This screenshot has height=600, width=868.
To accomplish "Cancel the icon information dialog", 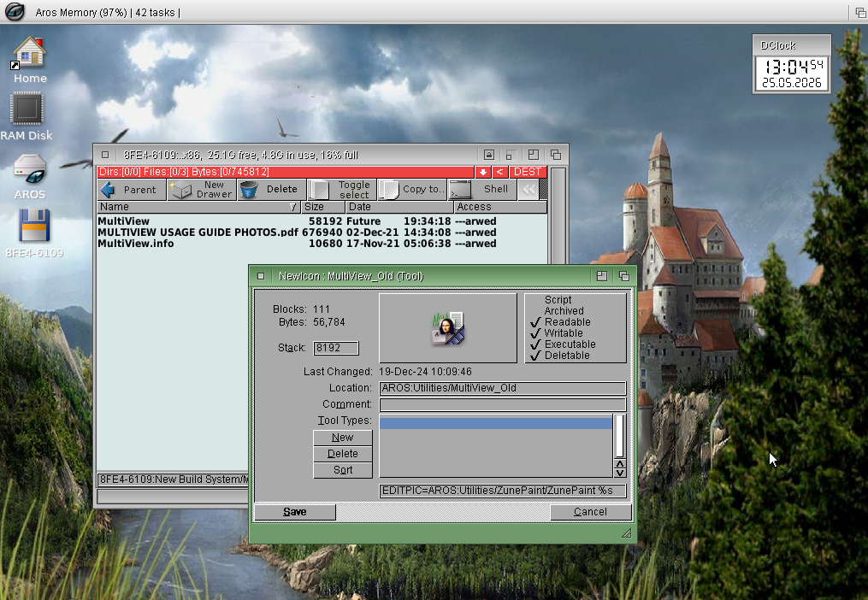I will click(591, 512).
